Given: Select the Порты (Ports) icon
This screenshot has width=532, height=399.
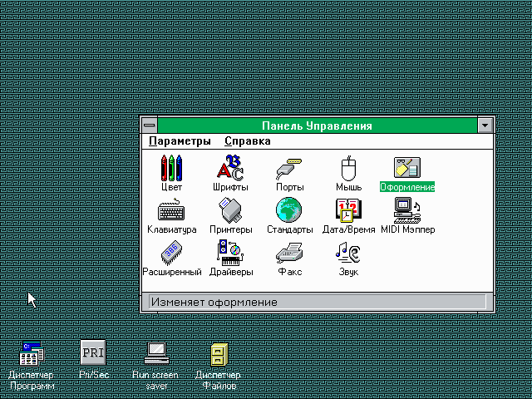Looking at the screenshot, I should [289, 169].
